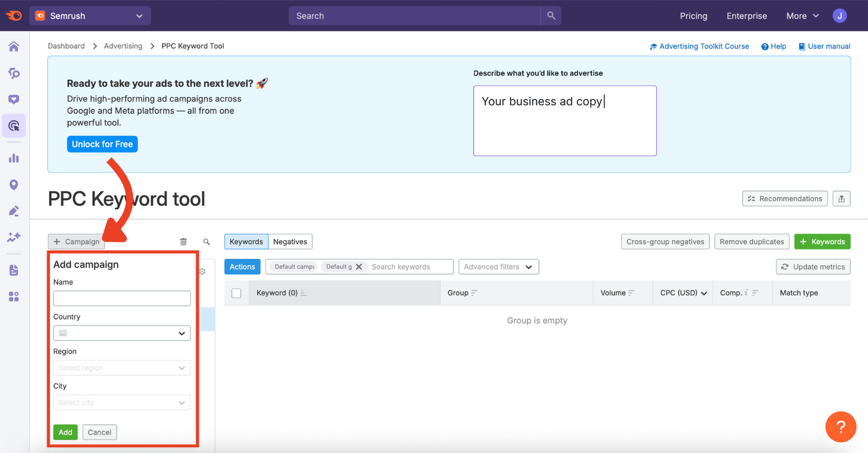Open the User manual link
Screen dimensions: 868x453
click(824, 46)
